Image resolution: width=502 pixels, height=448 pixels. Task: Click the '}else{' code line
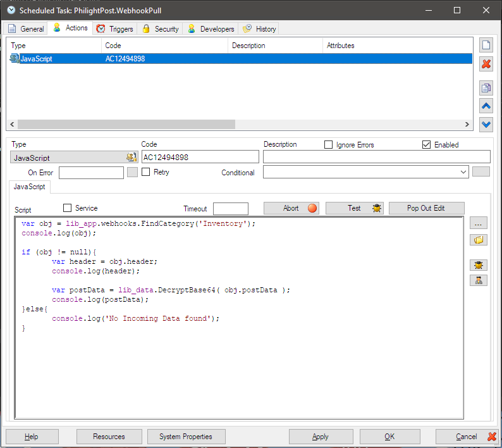35,309
